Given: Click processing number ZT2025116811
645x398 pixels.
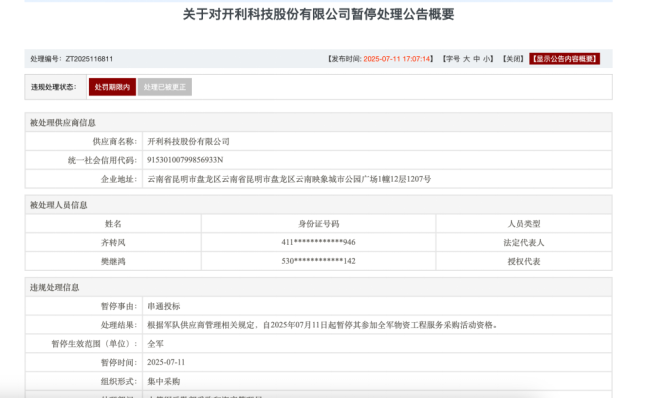Looking at the screenshot, I should (x=89, y=59).
